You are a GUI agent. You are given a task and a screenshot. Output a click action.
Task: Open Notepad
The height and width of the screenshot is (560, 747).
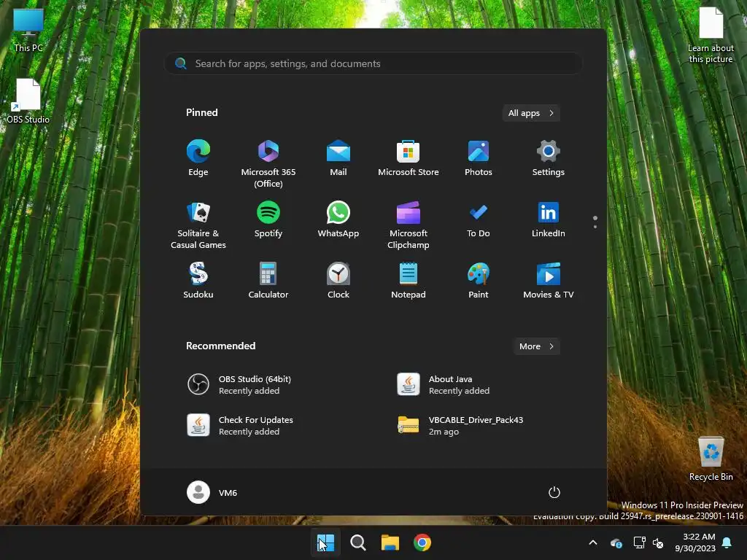point(409,281)
